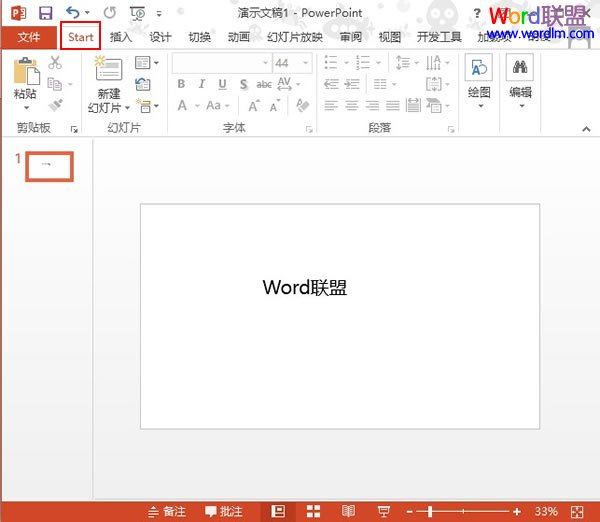
Task: Open the font size 44 dropdown
Action: point(306,63)
